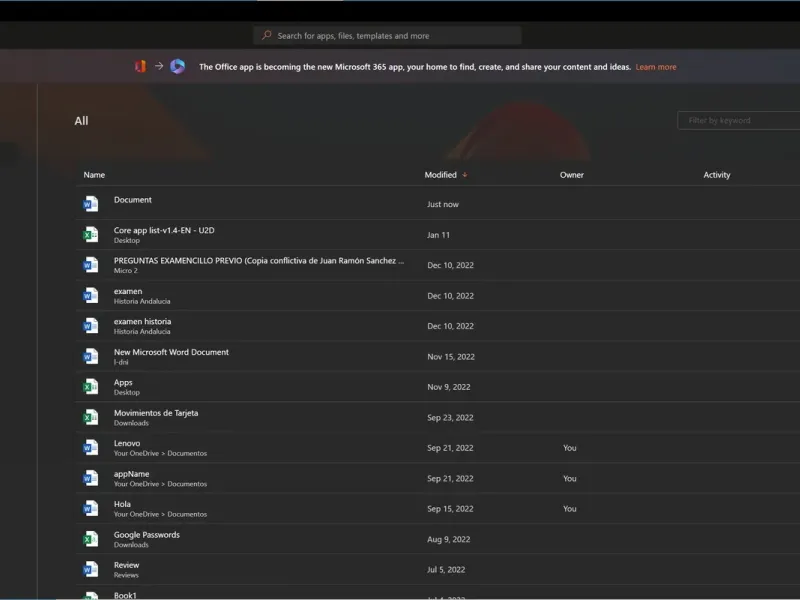This screenshot has width=800, height=600.
Task: Open New Microsoft Word Document
Action: pos(171,352)
